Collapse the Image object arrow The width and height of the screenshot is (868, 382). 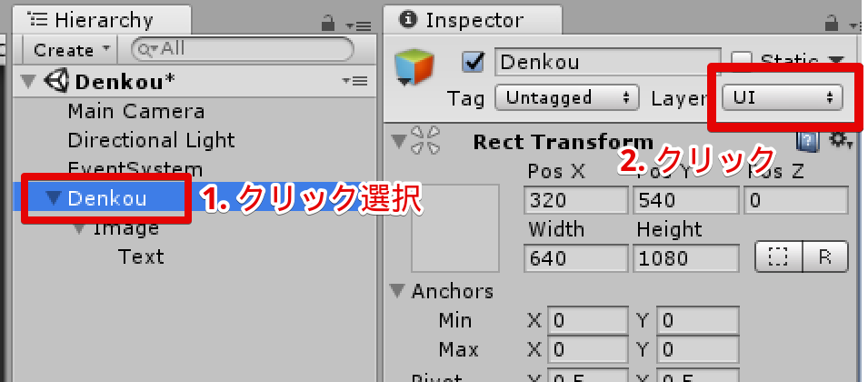pyautogui.click(x=79, y=227)
